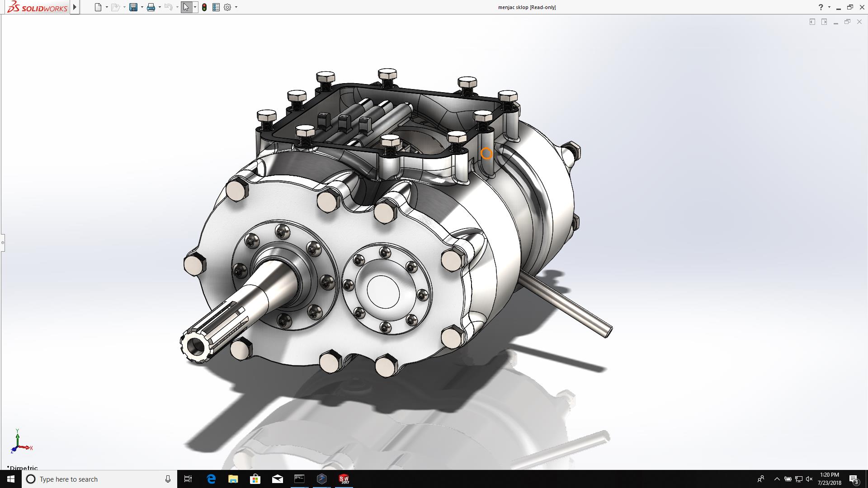Viewport: 868px width, 488px height.
Task: Open the Save dropdown arrow
Action: [142, 7]
